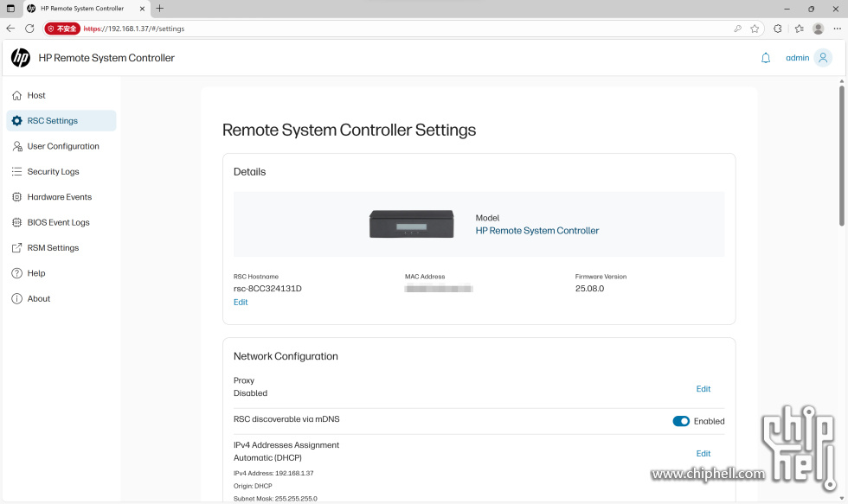Click the About info icon
Image resolution: width=848 pixels, height=504 pixels.
click(17, 299)
